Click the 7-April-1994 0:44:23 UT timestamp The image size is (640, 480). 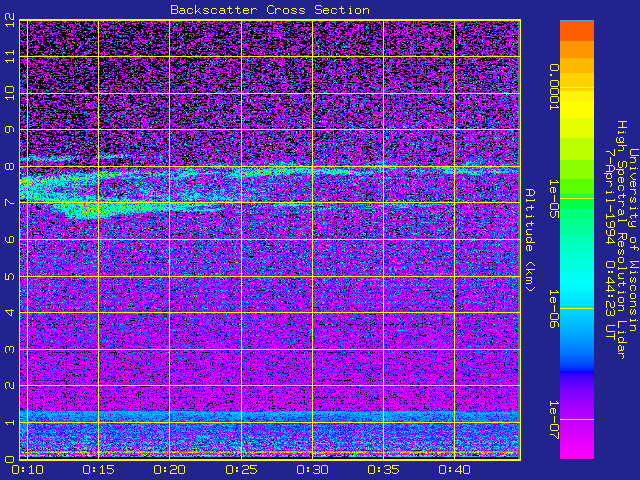(610, 244)
